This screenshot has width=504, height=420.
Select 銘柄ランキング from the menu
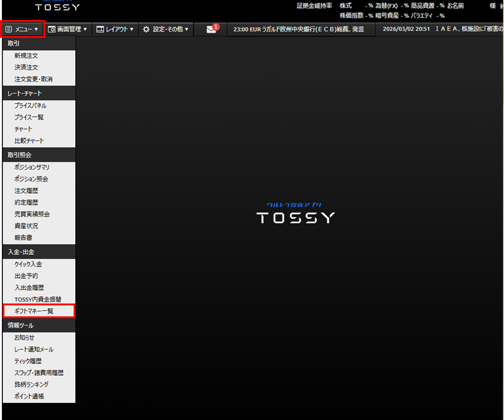pos(32,385)
